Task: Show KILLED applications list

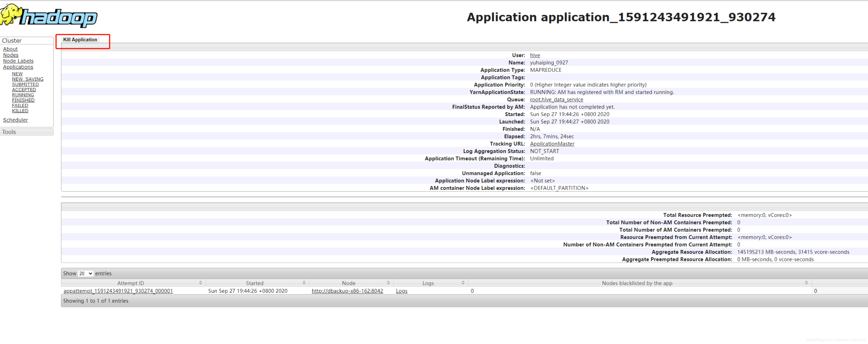Action: pyautogui.click(x=20, y=111)
